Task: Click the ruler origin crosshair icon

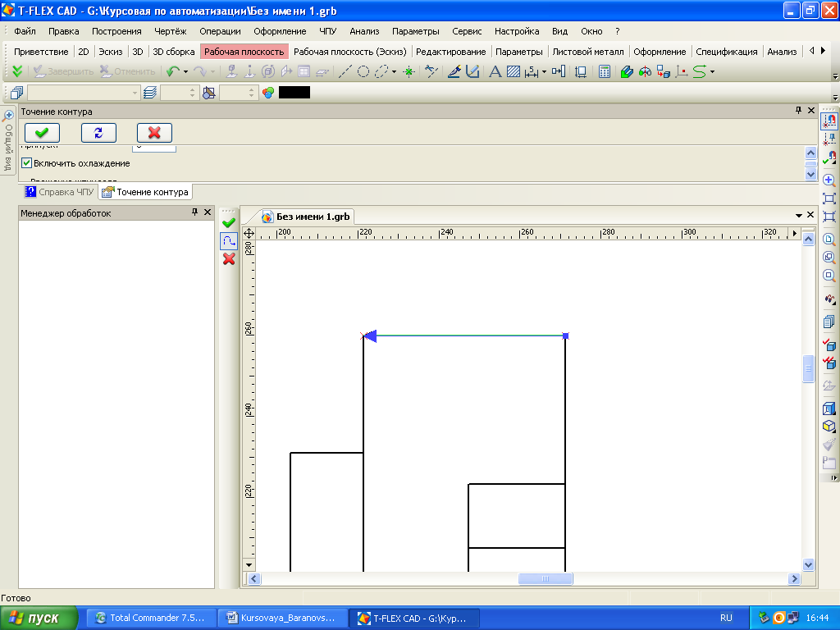Action: (x=249, y=233)
